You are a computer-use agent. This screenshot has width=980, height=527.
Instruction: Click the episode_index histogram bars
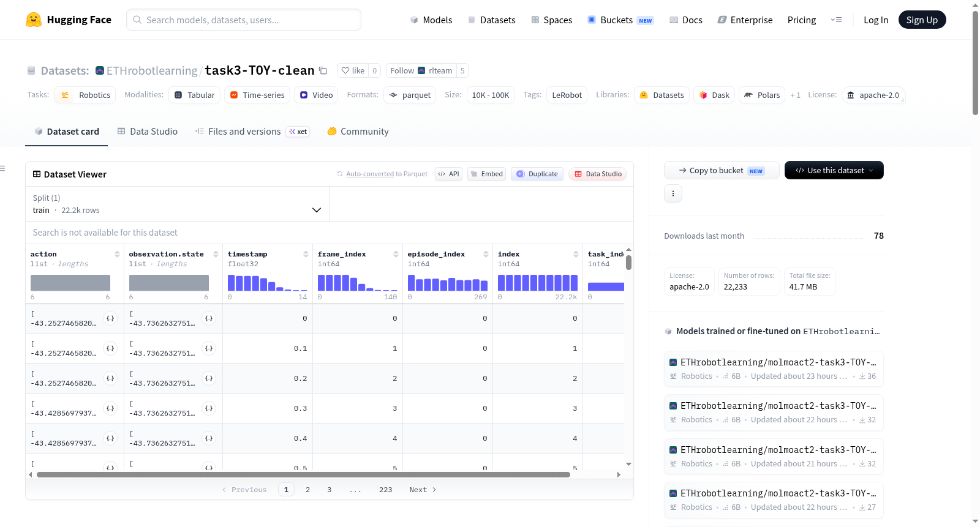(x=448, y=282)
